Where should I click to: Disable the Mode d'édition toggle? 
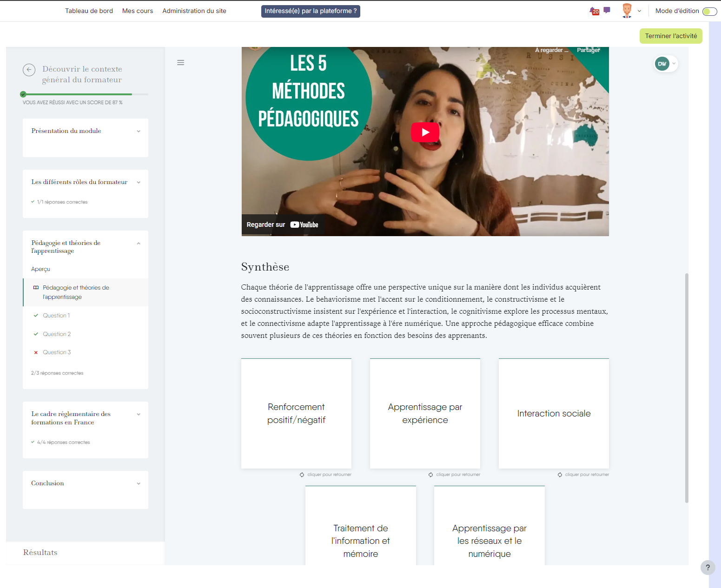(709, 11)
